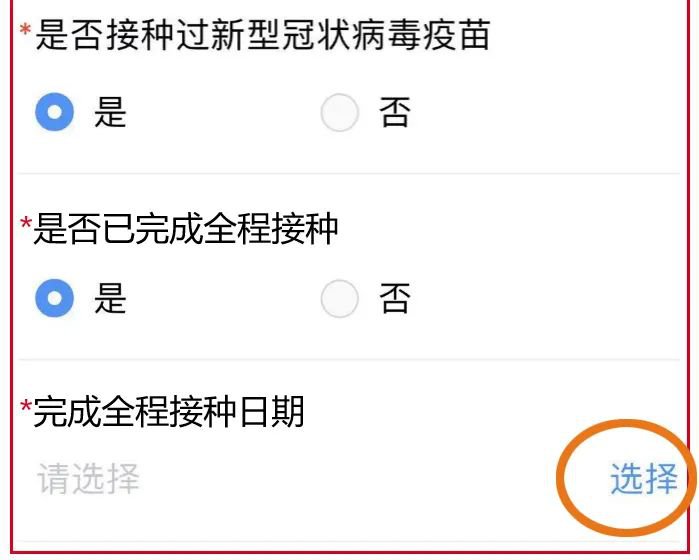The height and width of the screenshot is (560, 699).
Task: Click 是 text label under vaccine question
Action: click(110, 112)
